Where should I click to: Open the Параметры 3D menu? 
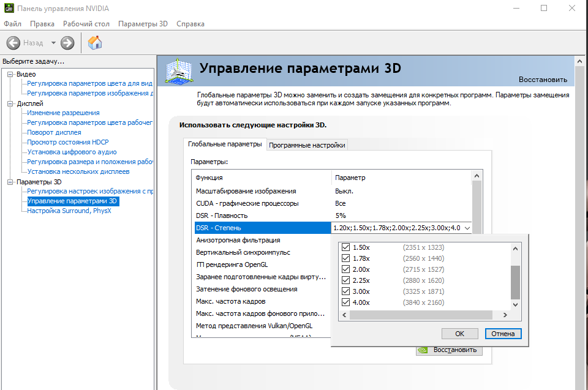click(143, 24)
